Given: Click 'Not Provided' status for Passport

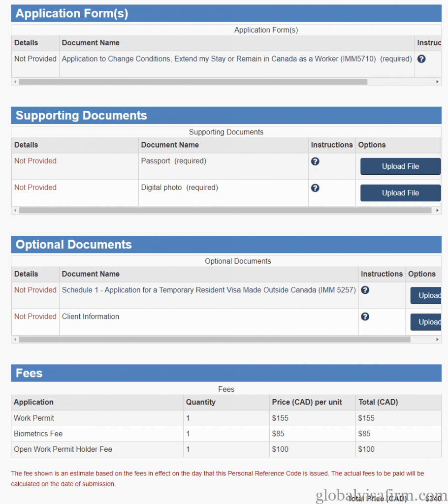Looking at the screenshot, I should coord(35,161).
